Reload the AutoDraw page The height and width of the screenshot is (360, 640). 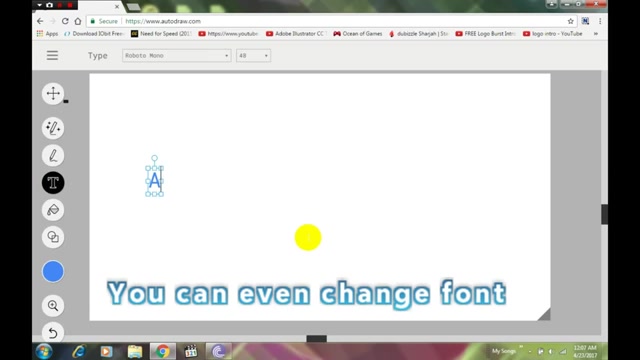click(x=65, y=21)
